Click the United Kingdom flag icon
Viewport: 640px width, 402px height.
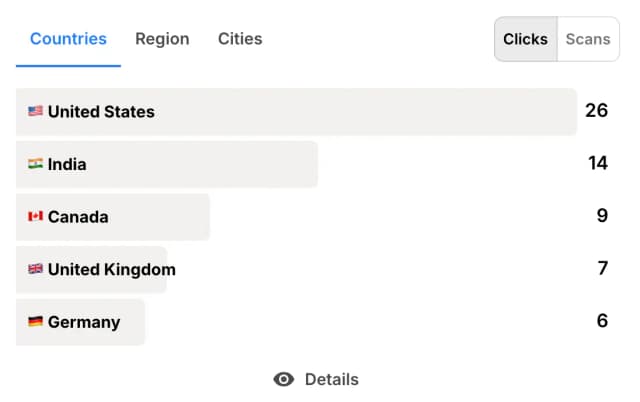click(x=35, y=269)
